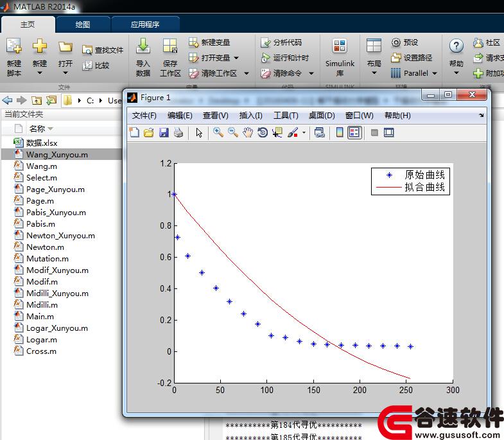This screenshot has height=440, width=504.
Task: Switch to the 应用程序 Apps tab
Action: click(x=145, y=24)
